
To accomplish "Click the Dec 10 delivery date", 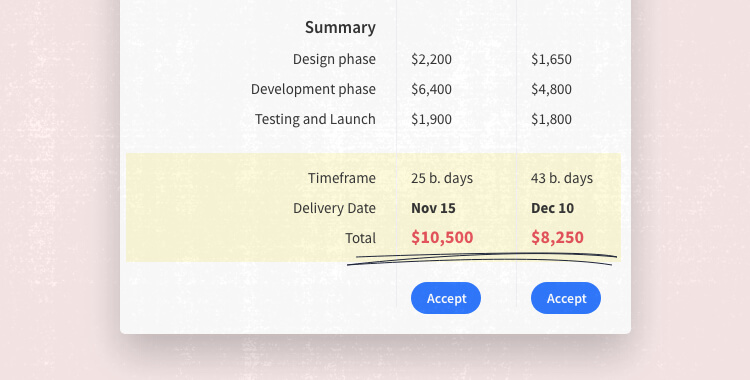I will coord(552,208).
